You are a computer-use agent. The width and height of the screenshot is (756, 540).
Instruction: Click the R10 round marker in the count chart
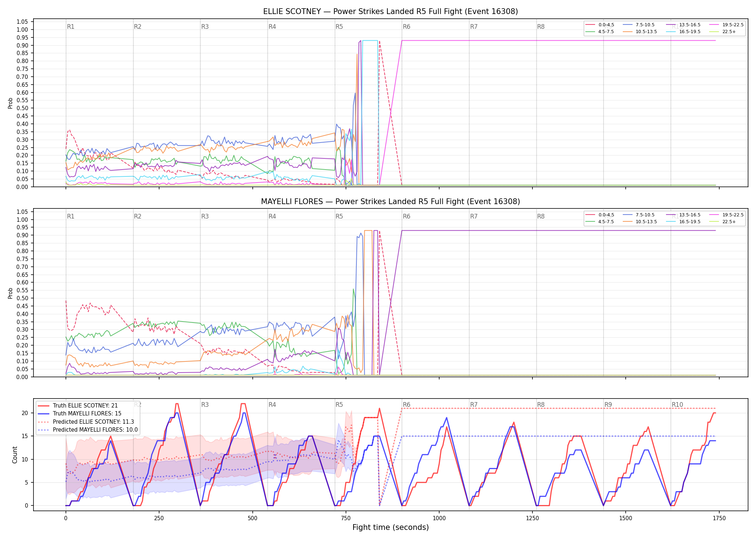(x=677, y=405)
